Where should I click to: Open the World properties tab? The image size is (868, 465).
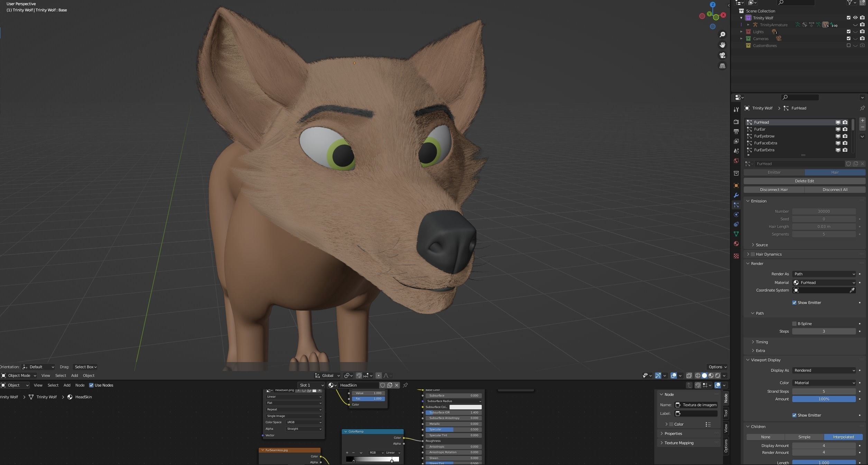736,161
